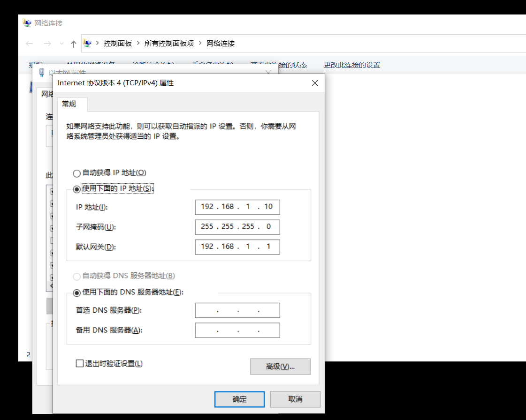Click the control panel icon in address bar
526x420 pixels.
coord(87,43)
